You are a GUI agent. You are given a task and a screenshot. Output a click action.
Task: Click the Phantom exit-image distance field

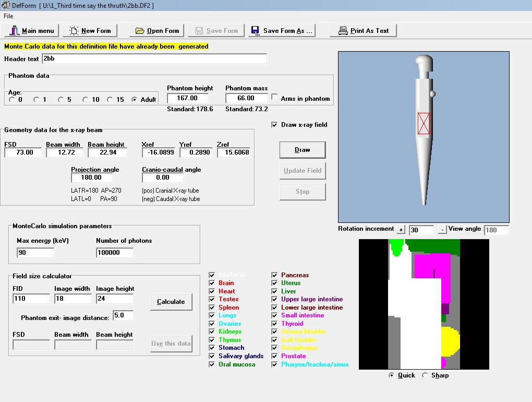point(123,315)
